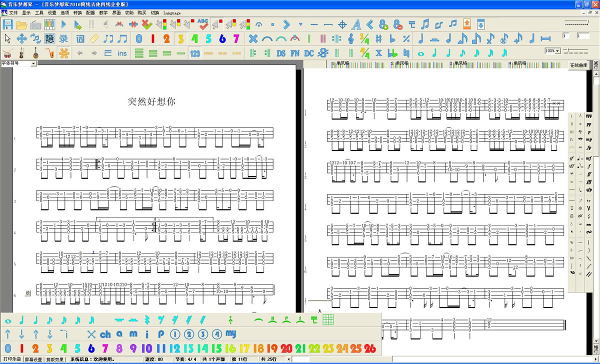600x364 pixels.
Task: Click the 在线曲库 button
Action: pos(579,65)
